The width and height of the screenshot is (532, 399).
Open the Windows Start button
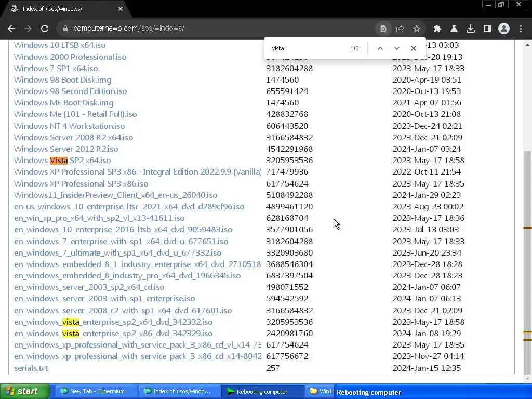[x=24, y=392]
